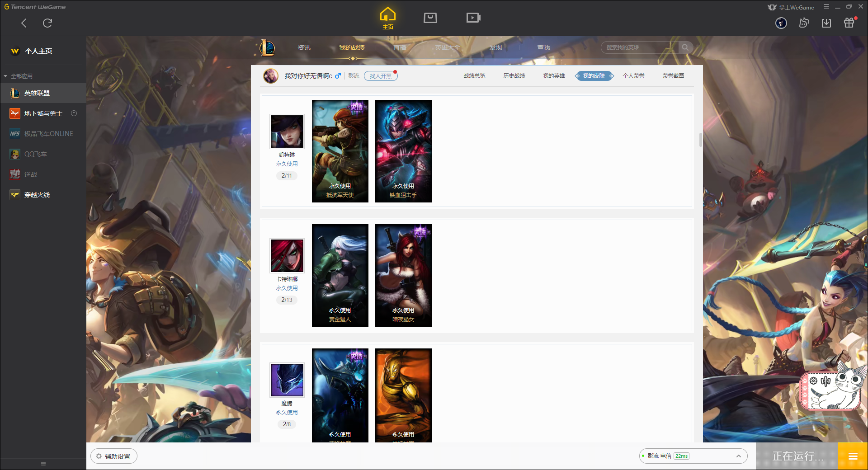Click the 卡特琳娜 champion portrait
The height and width of the screenshot is (470, 868).
pyautogui.click(x=287, y=256)
